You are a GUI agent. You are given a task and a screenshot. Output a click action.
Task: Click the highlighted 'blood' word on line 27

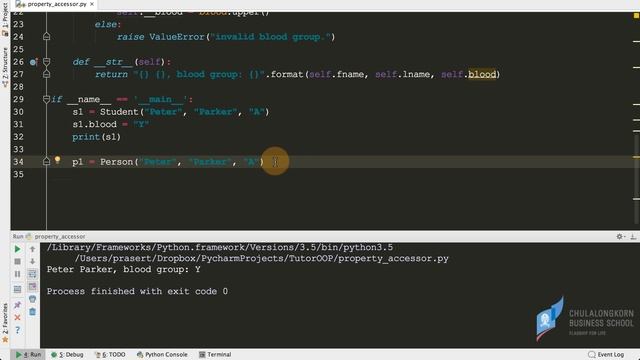[482, 74]
